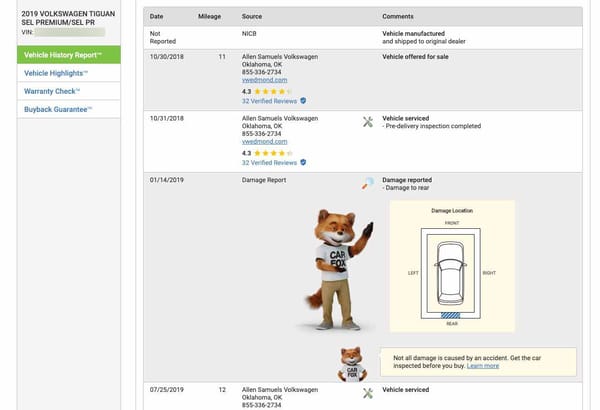Click the mileage value 11

(222, 57)
